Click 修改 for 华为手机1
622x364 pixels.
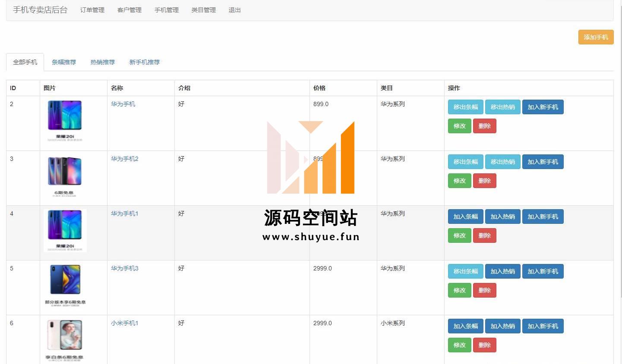point(459,235)
